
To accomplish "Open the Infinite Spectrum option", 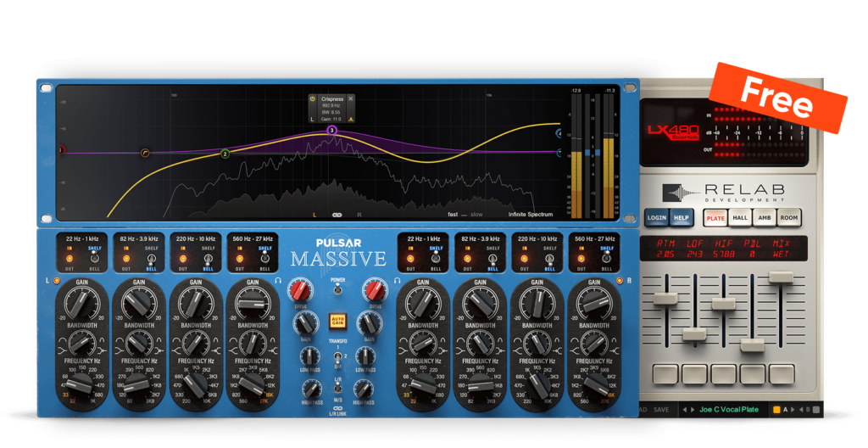I will tap(531, 215).
